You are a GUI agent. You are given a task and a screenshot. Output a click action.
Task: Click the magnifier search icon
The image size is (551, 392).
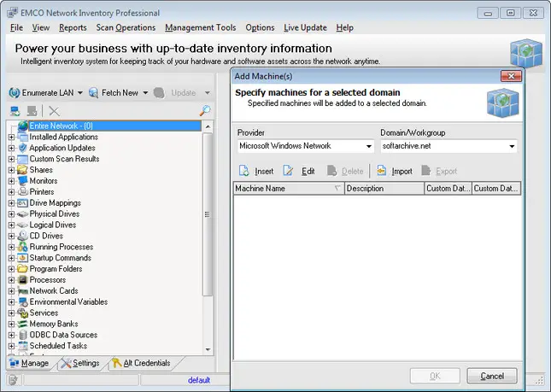click(205, 111)
